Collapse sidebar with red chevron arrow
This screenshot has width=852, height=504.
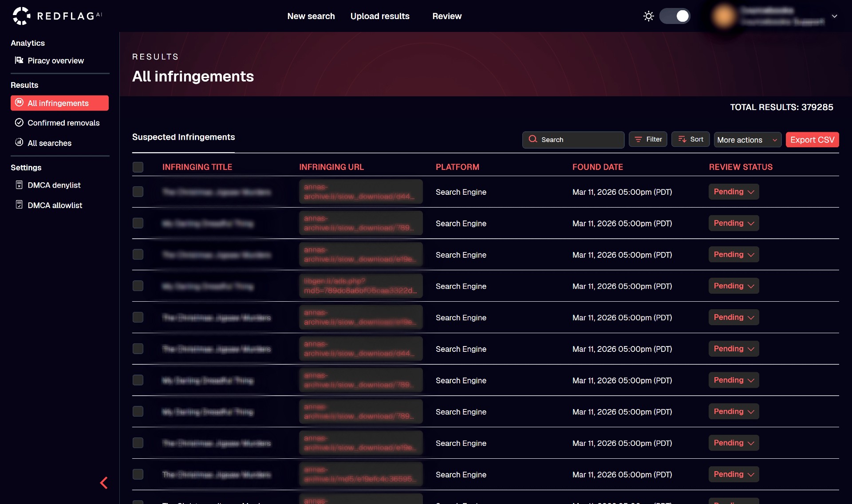104,483
